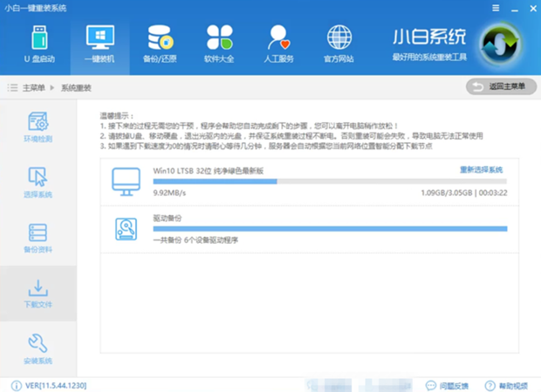
Task: Minimize the 小白一键重装系统 window
Action: pyautogui.click(x=515, y=9)
